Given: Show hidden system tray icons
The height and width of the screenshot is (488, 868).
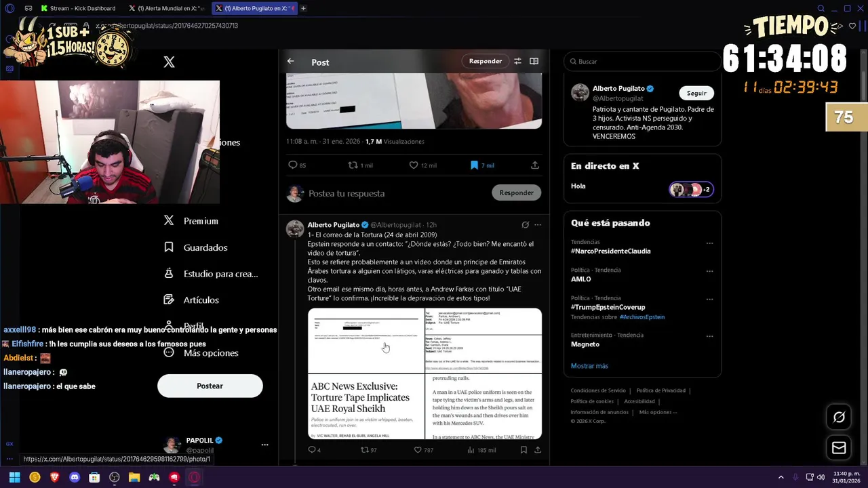Looking at the screenshot, I should coord(781,477).
